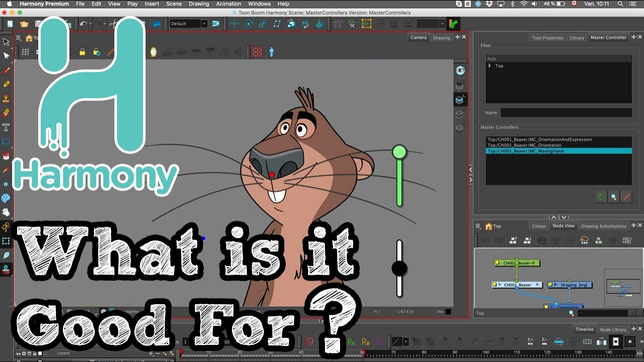Image resolution: width=644 pixels, height=362 pixels.
Task: Click the black line colour swatch
Action: (448, 312)
